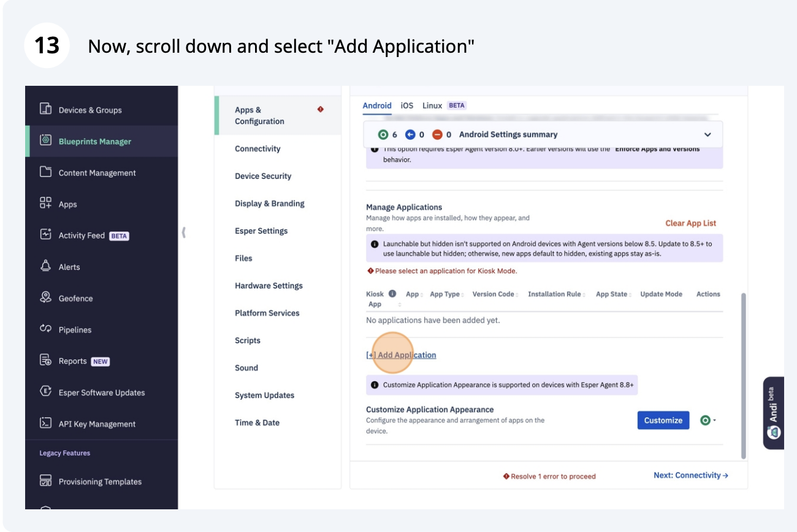The image size is (797, 532).
Task: Click the vertical scrollbar of settings panel
Action: (x=744, y=374)
